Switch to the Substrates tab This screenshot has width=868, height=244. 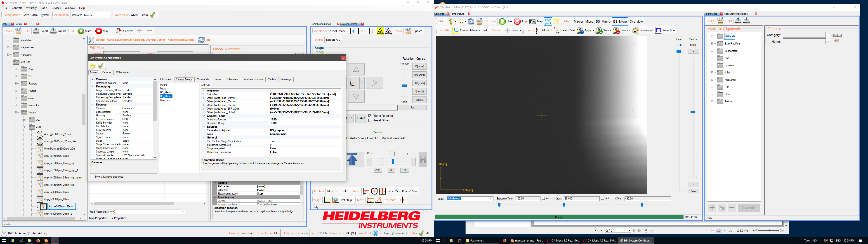[232, 80]
